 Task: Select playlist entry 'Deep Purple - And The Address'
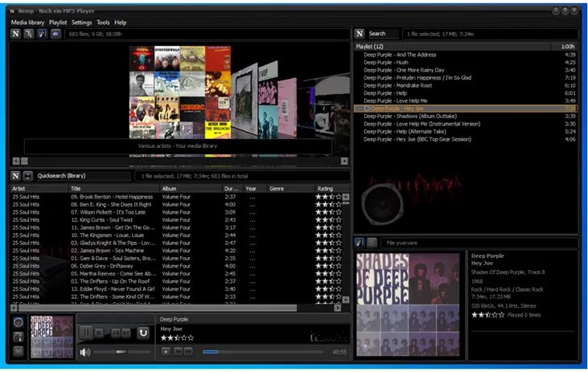point(465,55)
